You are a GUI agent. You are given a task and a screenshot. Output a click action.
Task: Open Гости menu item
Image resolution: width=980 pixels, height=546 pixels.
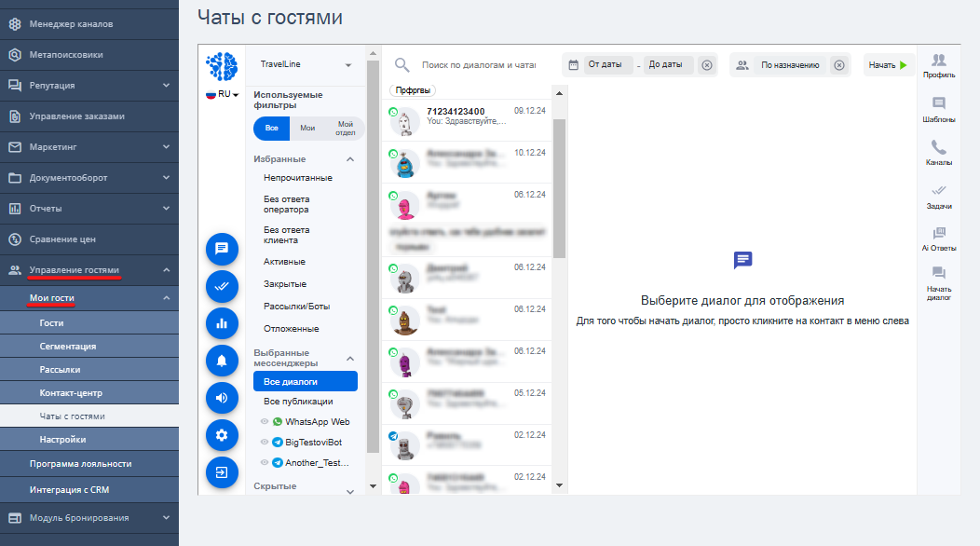pyautogui.click(x=89, y=322)
